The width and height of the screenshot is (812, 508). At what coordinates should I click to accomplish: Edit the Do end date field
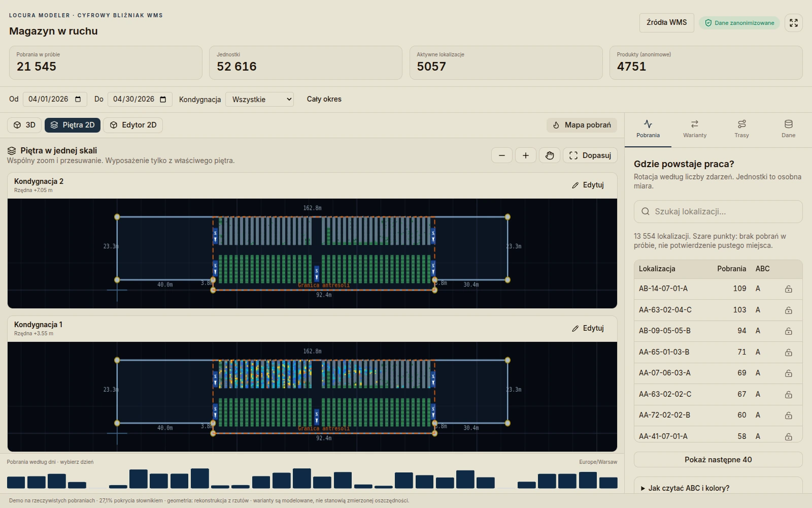pyautogui.click(x=140, y=99)
